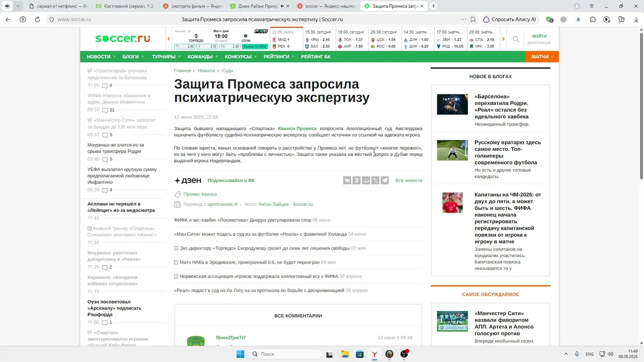This screenshot has width=644, height=362.
Task: Share the article on Moy Mir
Action: tap(366, 180)
